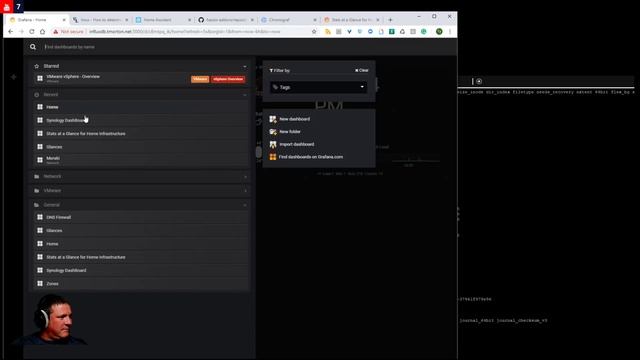Open the Zones dashboard
Screen dimensions: 640x360
(x=141, y=283)
